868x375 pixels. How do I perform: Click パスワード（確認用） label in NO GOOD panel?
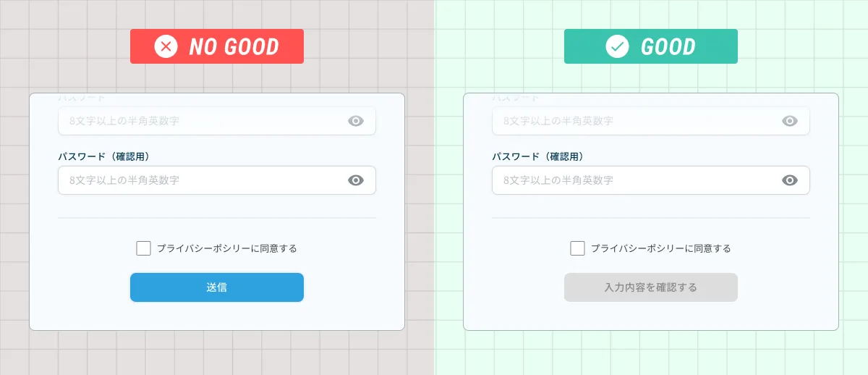pyautogui.click(x=109, y=156)
